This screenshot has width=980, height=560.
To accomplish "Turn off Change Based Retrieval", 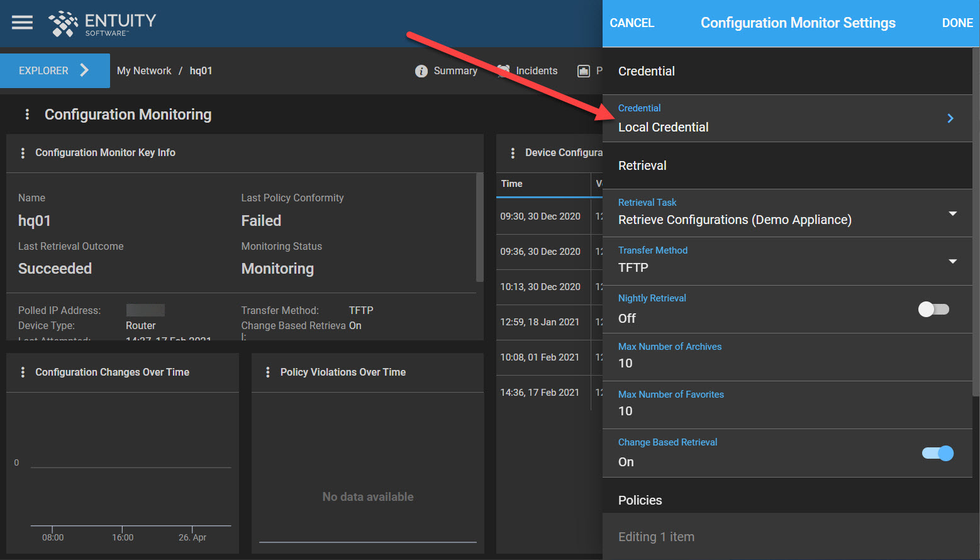I will point(938,453).
